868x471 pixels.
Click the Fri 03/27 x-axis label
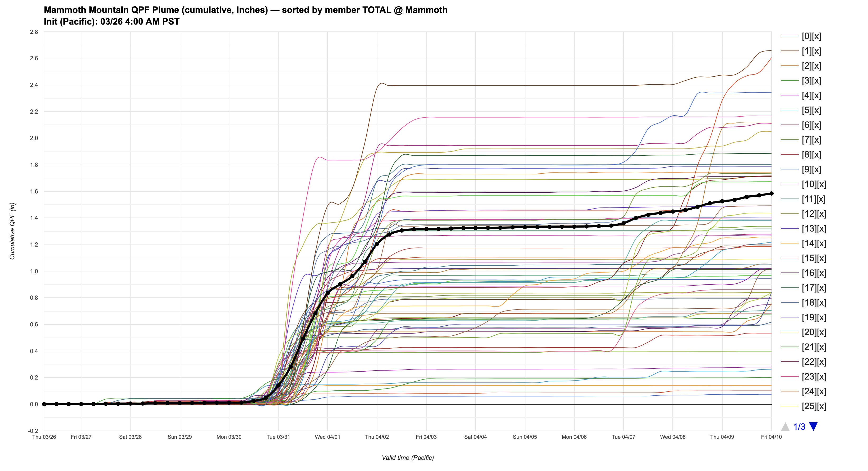81,437
